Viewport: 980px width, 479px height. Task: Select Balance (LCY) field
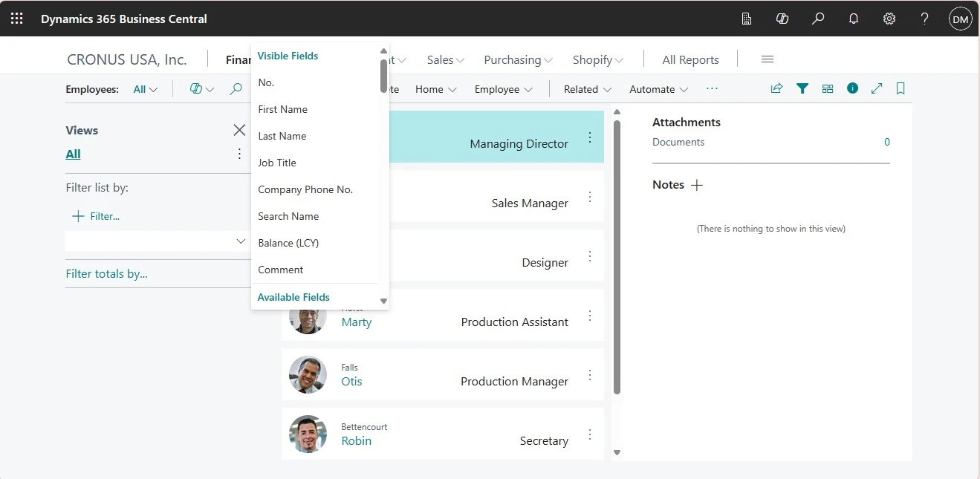pos(315,243)
